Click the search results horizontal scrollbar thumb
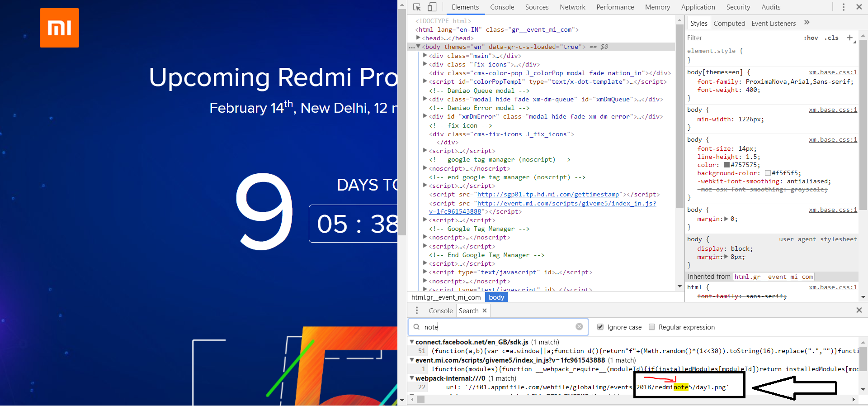 click(x=420, y=399)
